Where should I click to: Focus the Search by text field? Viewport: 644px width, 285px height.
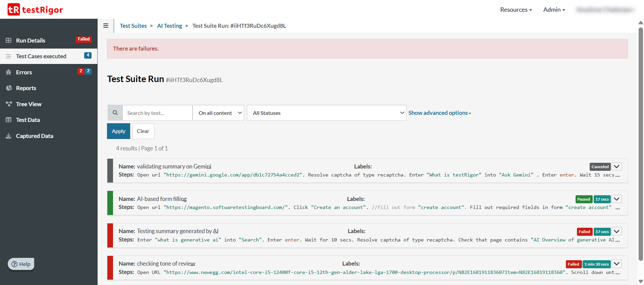tap(157, 113)
